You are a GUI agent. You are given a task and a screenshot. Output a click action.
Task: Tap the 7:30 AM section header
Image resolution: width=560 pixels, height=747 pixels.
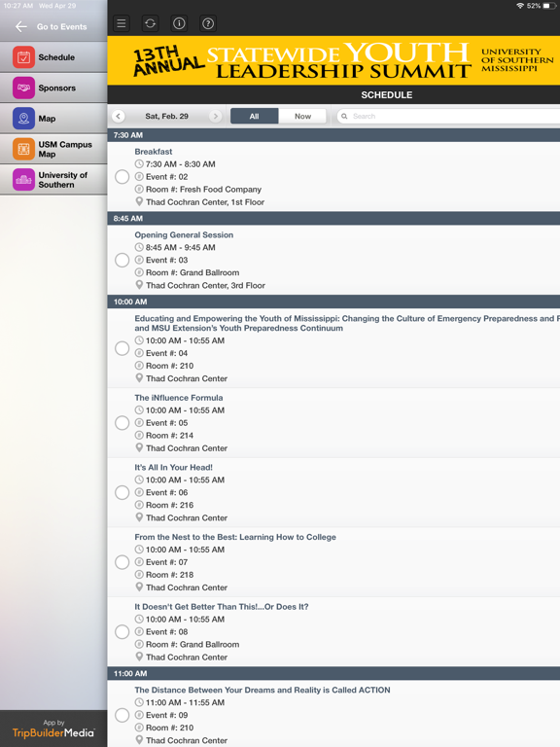point(333,135)
